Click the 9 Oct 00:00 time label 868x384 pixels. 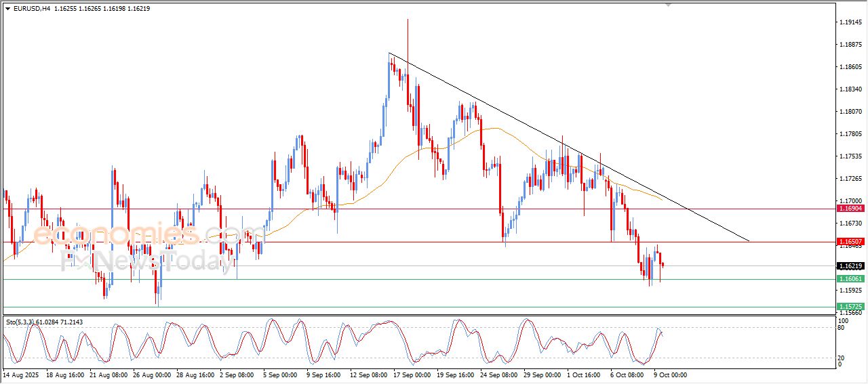pyautogui.click(x=669, y=374)
